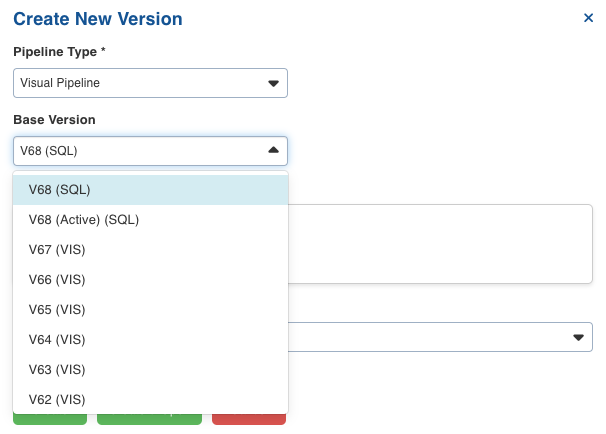Select V68 (SQL) option
Viewport: 606px width, 434px height.
(150, 190)
